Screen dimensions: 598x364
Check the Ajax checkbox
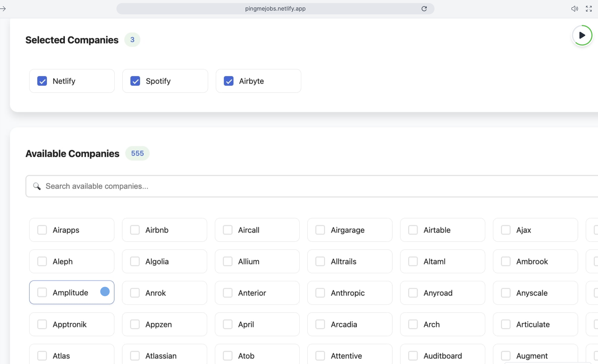click(x=506, y=230)
